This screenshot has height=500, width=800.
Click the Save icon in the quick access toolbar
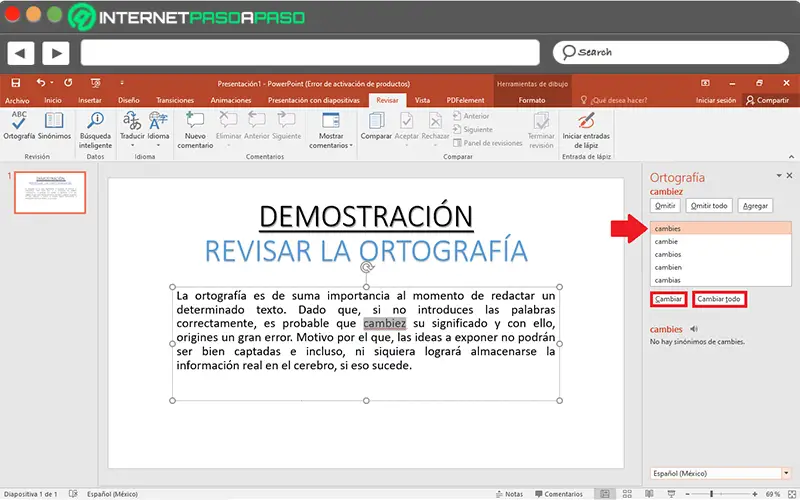click(18, 83)
